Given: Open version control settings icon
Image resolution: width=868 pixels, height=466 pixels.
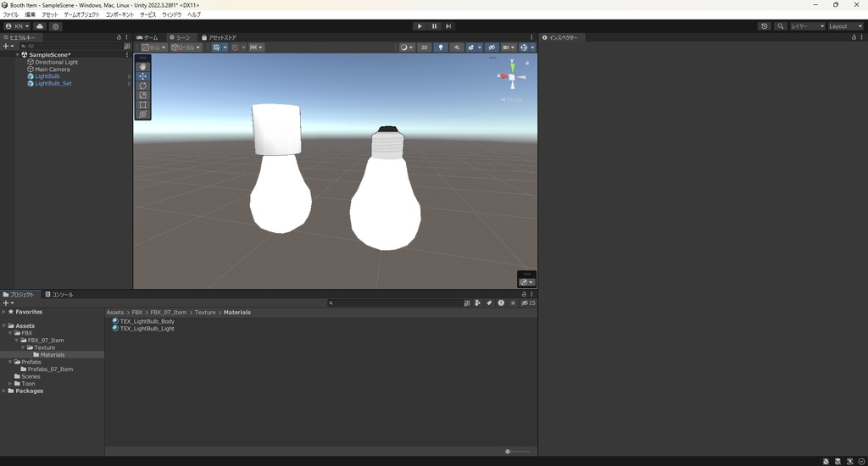Looking at the screenshot, I should pos(55,26).
